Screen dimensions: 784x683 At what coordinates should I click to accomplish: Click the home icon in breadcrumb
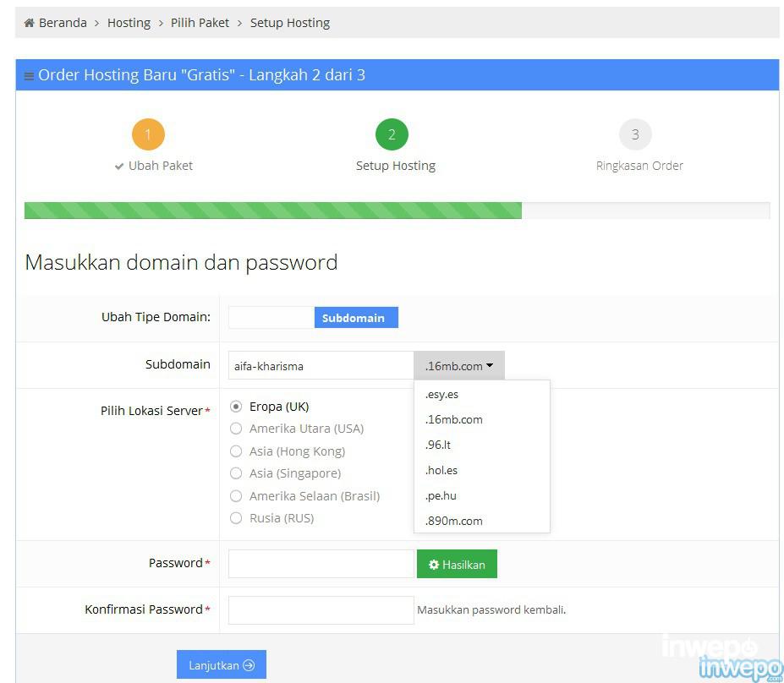(30, 23)
